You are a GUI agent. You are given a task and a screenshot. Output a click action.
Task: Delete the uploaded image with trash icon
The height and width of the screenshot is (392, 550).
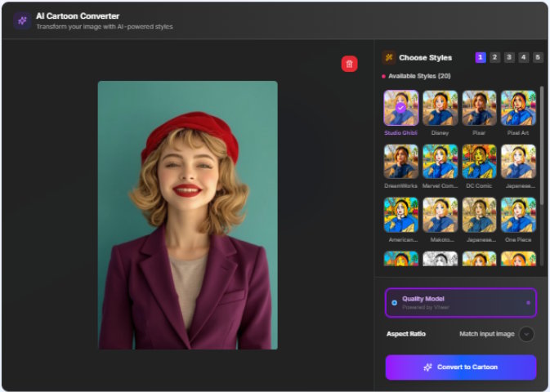349,65
